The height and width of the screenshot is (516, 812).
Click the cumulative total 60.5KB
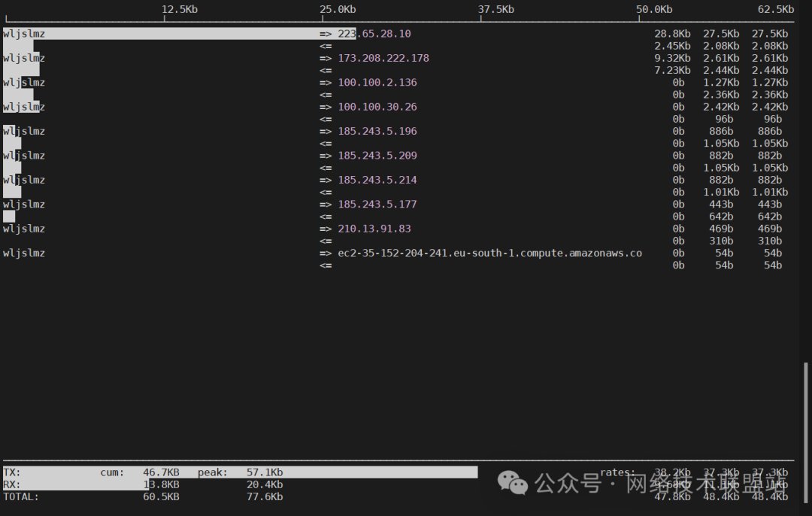(x=161, y=496)
